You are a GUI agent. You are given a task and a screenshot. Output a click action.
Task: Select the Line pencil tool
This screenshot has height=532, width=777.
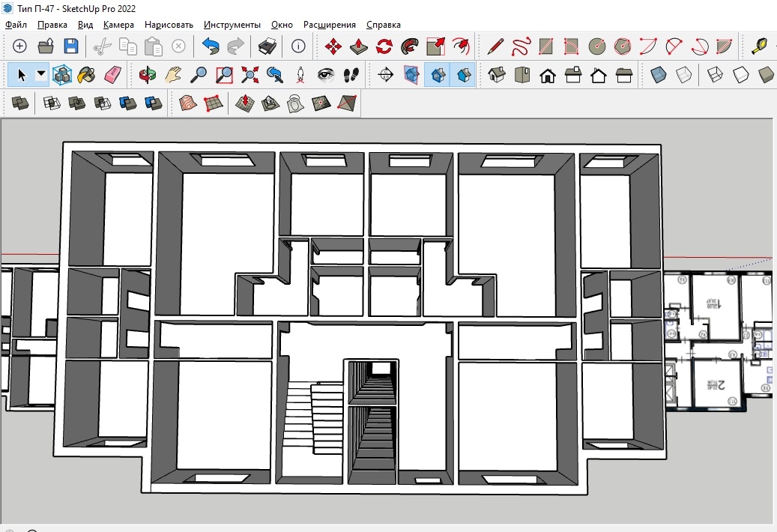pyautogui.click(x=495, y=46)
